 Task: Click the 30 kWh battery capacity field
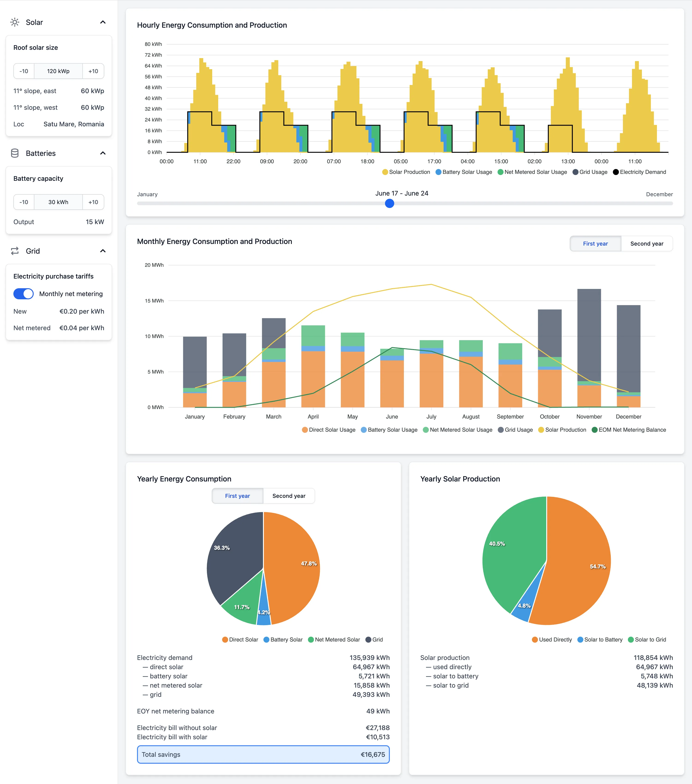(x=58, y=202)
